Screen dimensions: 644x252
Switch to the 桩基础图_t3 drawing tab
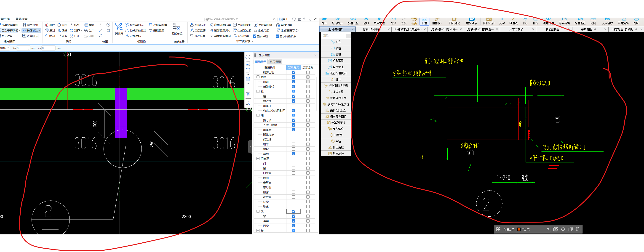[x=588, y=29]
